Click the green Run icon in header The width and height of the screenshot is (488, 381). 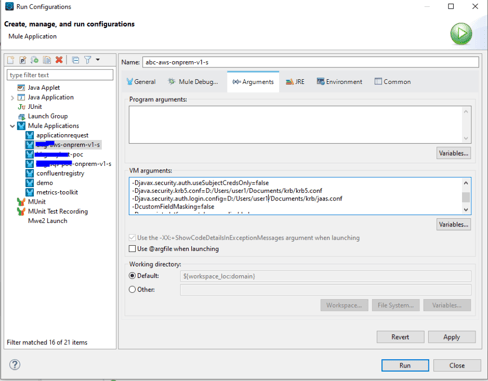coord(461,33)
